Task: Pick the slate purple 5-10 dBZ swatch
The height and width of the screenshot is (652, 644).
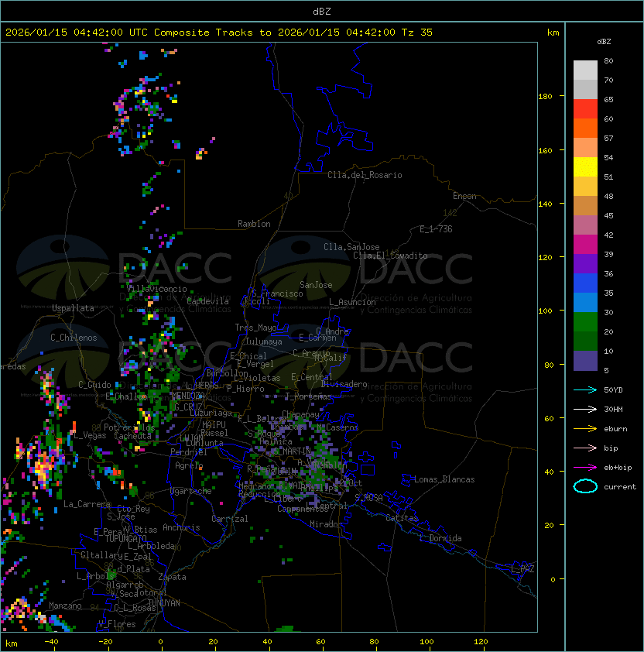Action: pyautogui.click(x=585, y=361)
